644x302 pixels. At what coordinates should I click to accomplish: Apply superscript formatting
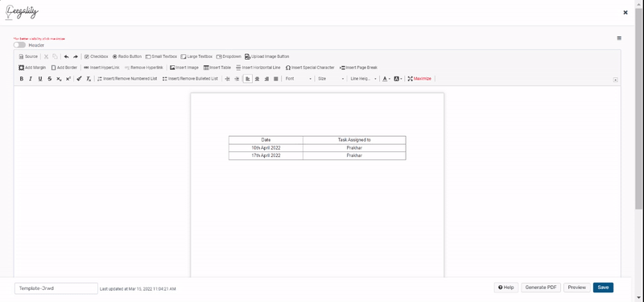click(68, 78)
